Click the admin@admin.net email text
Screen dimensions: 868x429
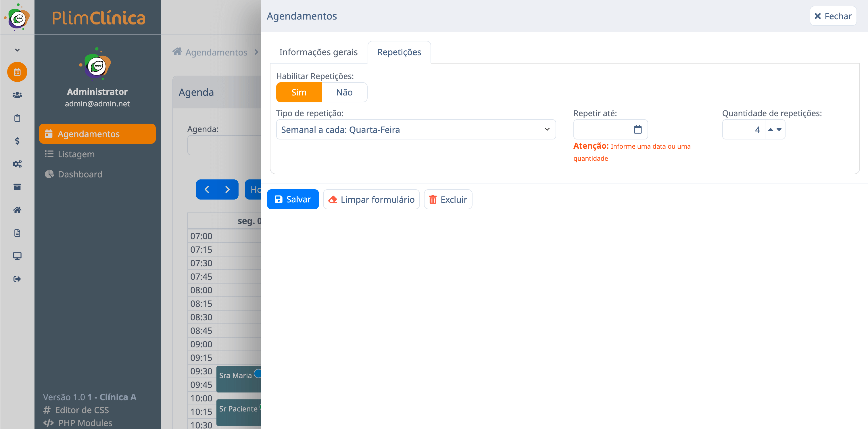click(x=97, y=104)
